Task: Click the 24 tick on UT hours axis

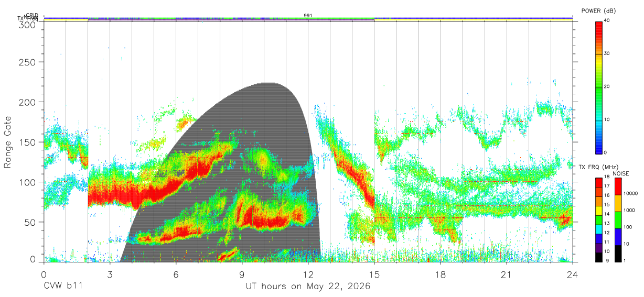Action: coord(572,274)
